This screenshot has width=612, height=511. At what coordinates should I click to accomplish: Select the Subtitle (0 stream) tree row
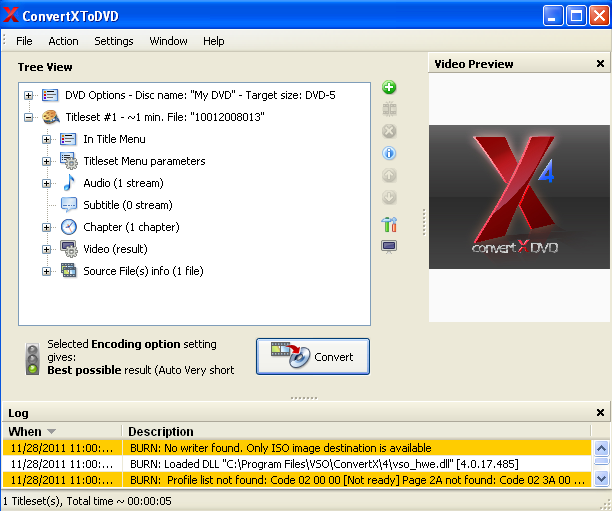pos(128,205)
